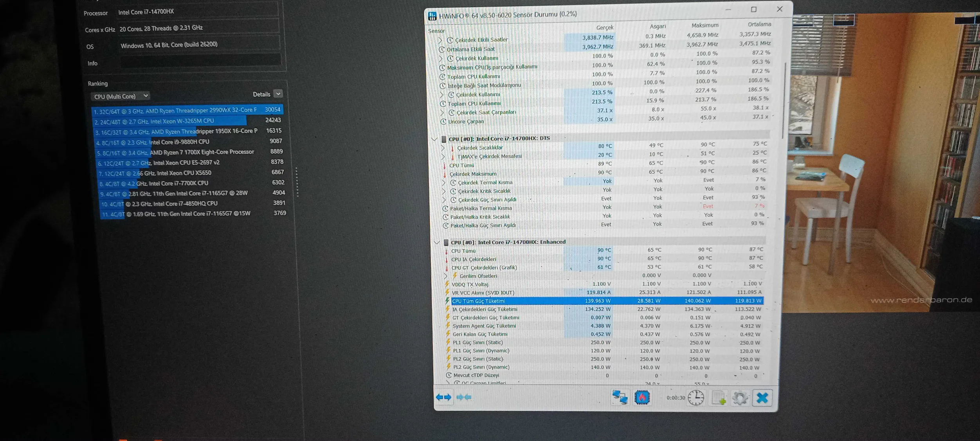This screenshot has width=980, height=441.
Task: Click the HWiNFO sensor list vertical scrollbar
Action: (x=784, y=100)
